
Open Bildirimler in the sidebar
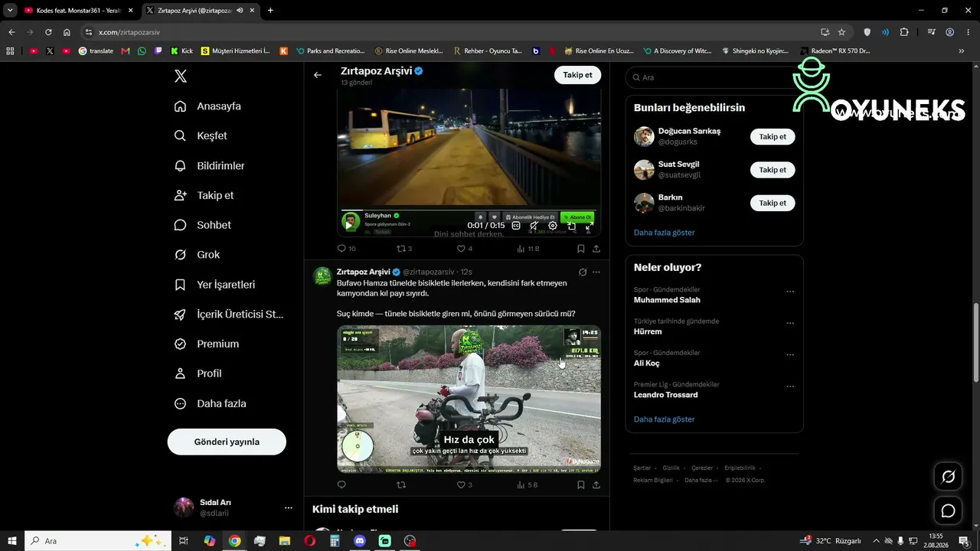tap(210, 165)
